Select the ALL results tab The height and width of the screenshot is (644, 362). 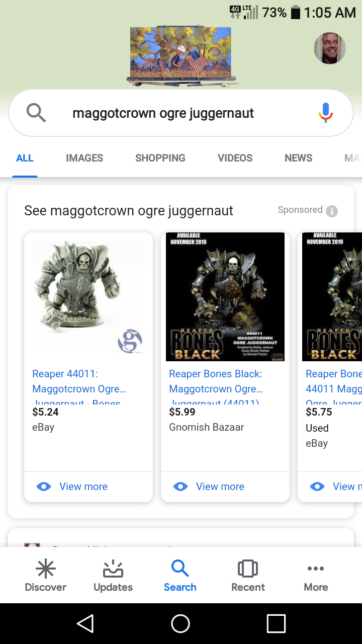pos(25,158)
